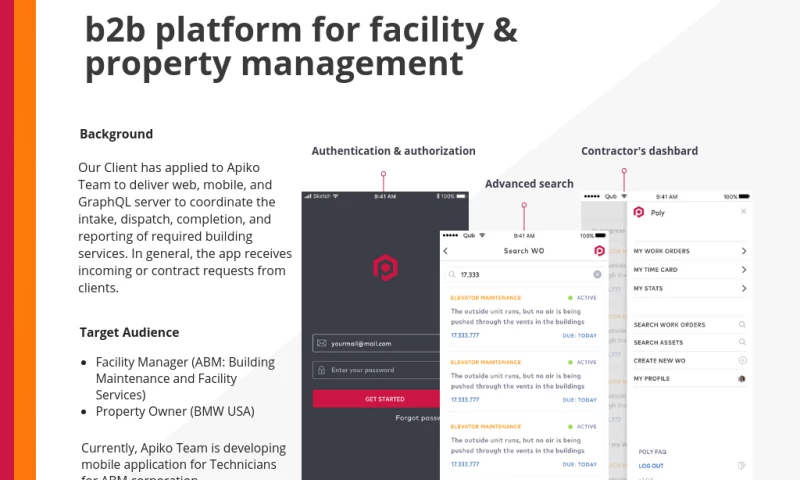800x480 pixels.
Task: Open work order 17.333.777 on first card
Action: click(x=465, y=335)
